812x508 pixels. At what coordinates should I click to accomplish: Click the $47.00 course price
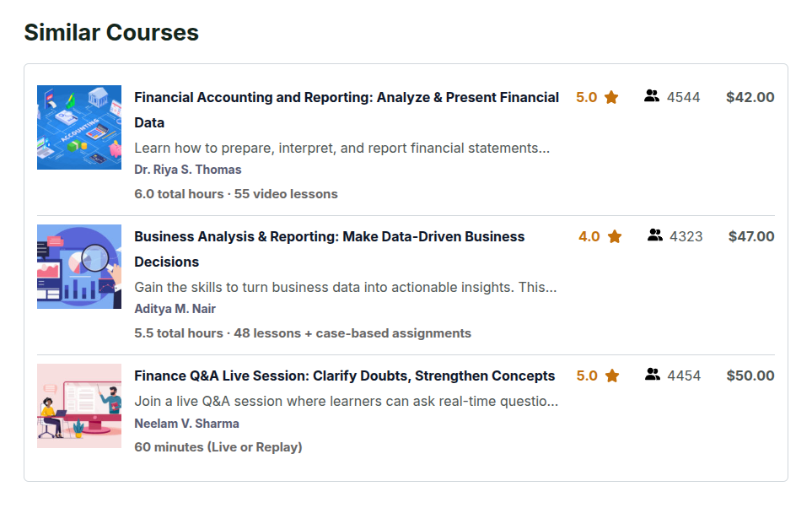750,236
